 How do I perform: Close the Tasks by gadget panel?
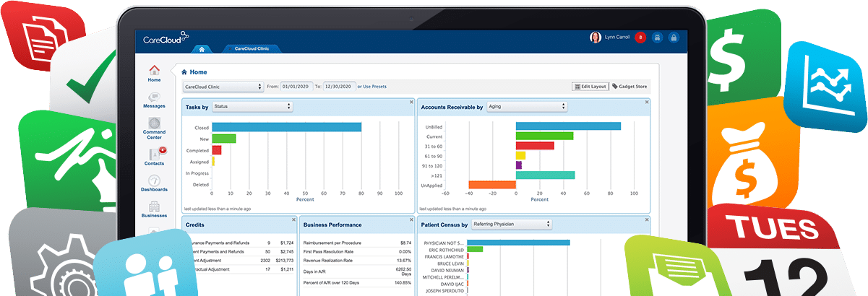[411, 102]
